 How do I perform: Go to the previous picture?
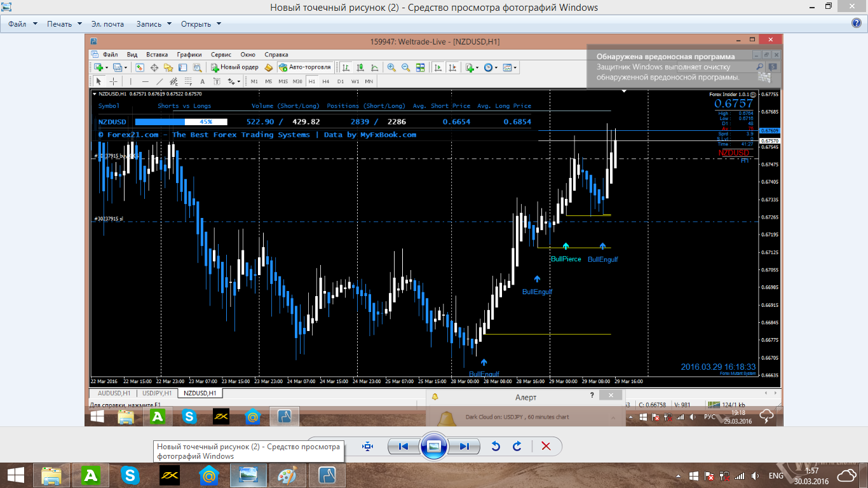[x=403, y=446]
